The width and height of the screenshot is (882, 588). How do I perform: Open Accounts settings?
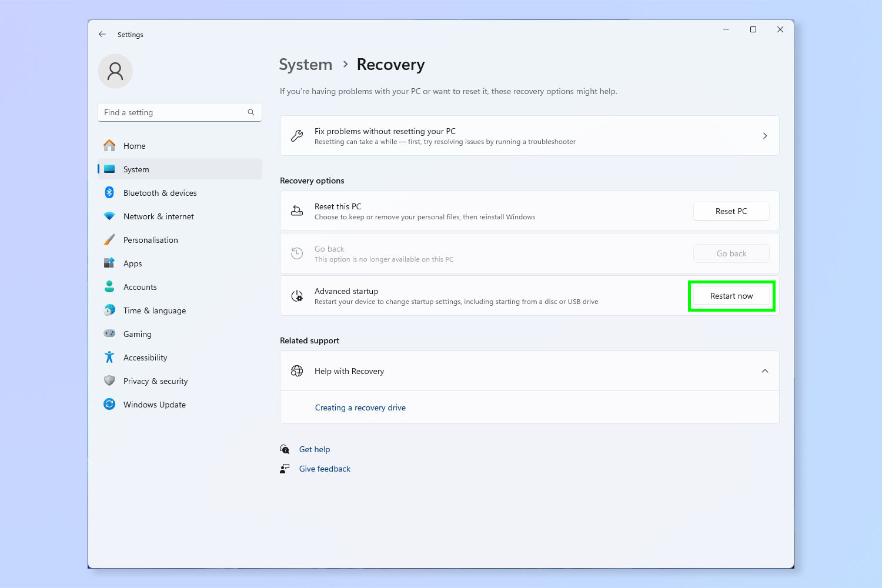[180, 287]
